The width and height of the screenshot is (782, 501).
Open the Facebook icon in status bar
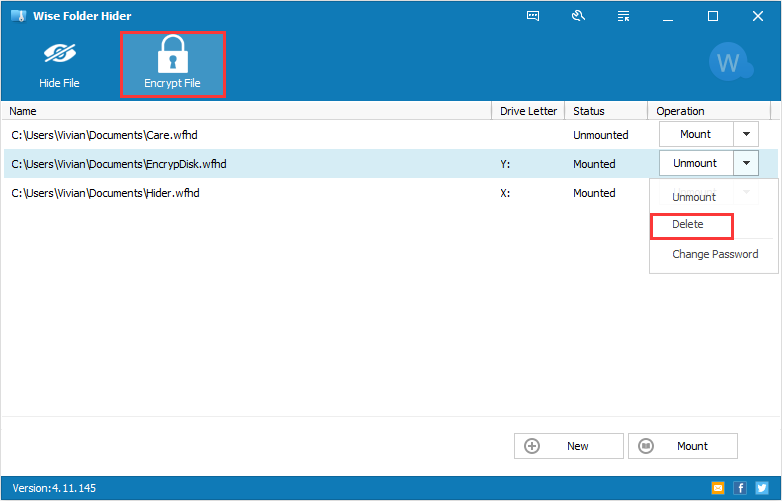(x=740, y=488)
